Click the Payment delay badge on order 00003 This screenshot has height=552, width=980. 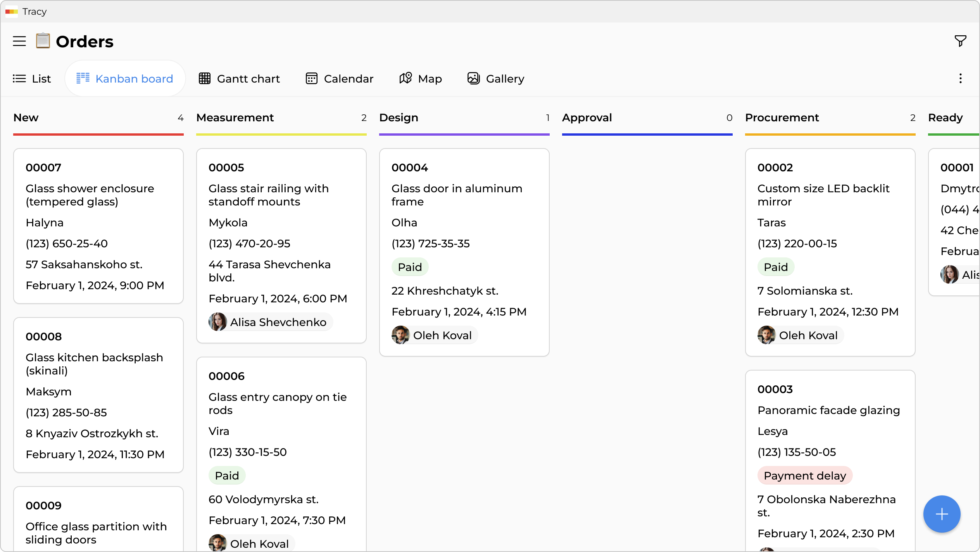(805, 476)
